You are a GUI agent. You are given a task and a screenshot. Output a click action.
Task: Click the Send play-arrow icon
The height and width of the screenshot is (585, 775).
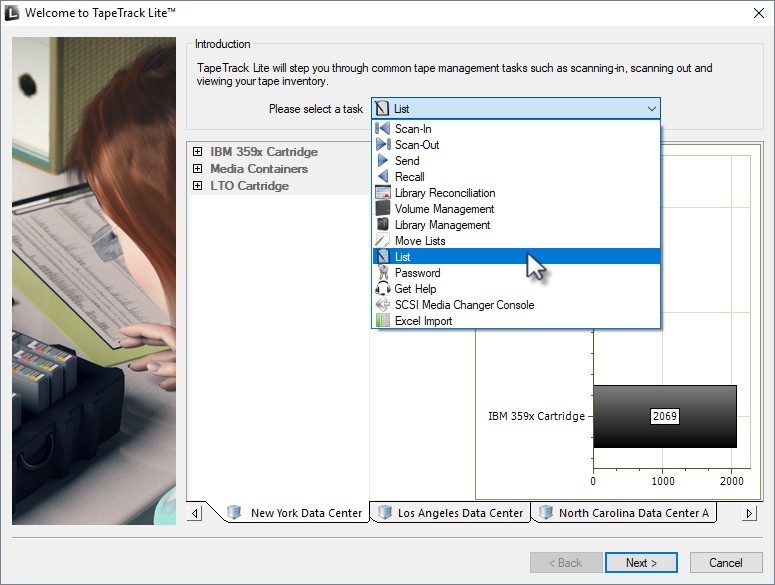[383, 161]
